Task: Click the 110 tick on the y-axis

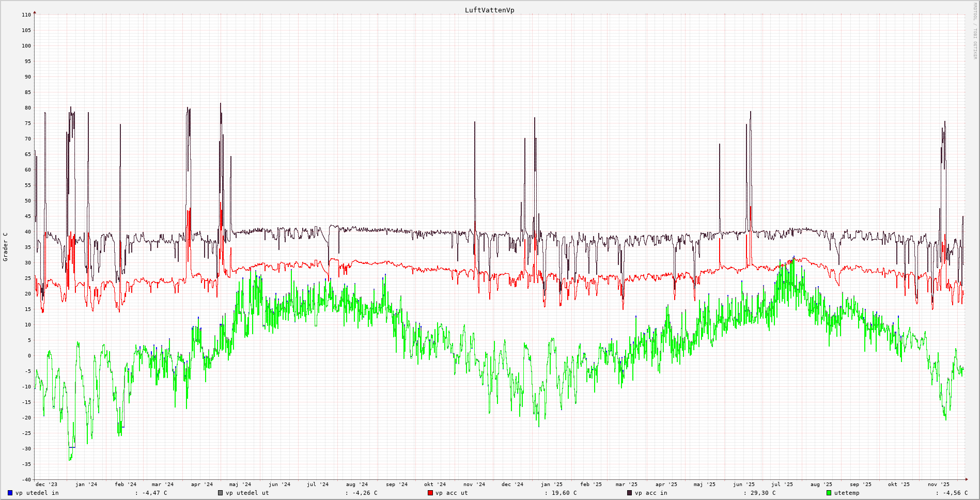Action: click(26, 15)
